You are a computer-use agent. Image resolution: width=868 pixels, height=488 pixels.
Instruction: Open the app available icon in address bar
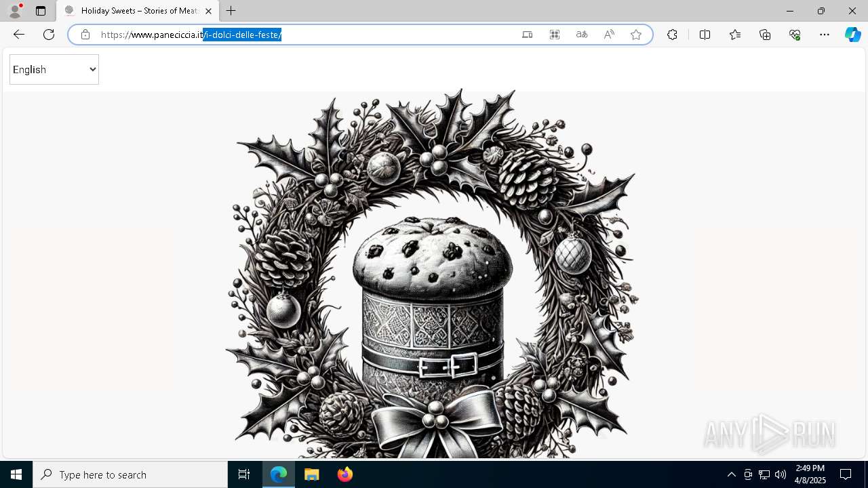click(528, 35)
